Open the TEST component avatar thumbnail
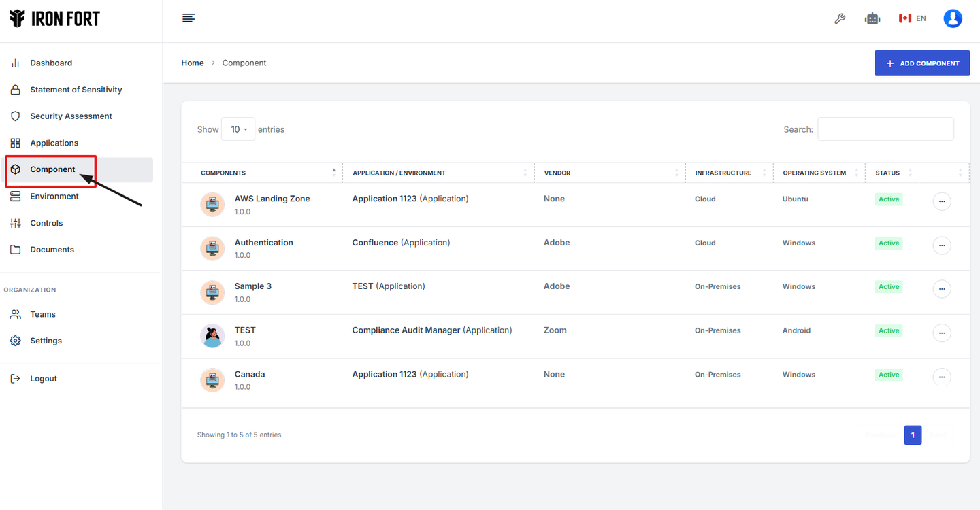The image size is (980, 510). pyautogui.click(x=212, y=336)
